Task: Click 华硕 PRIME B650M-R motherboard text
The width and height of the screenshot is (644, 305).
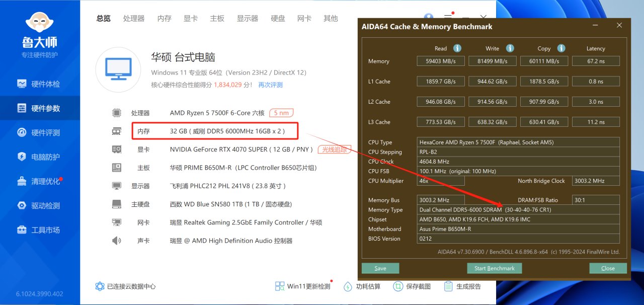Action: tap(244, 168)
